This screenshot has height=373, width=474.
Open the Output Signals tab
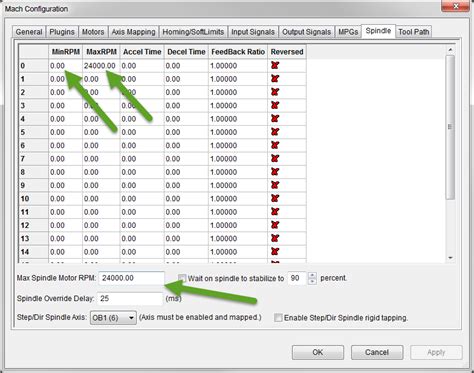306,32
